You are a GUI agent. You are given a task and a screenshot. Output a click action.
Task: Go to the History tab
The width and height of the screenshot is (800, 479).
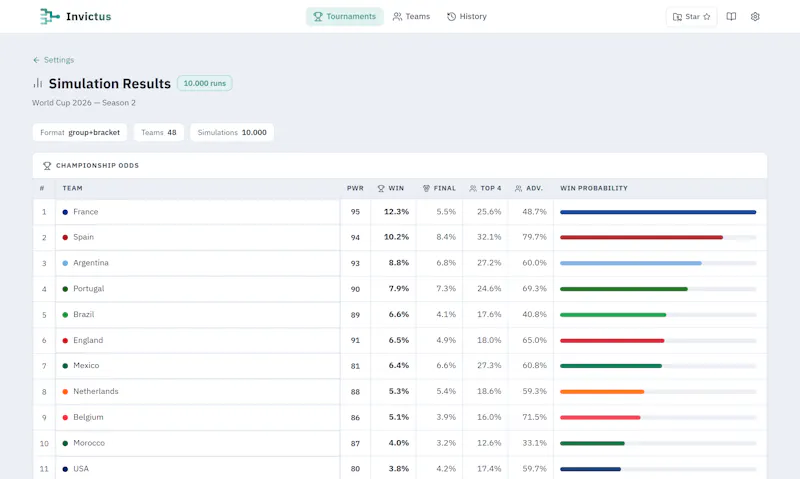pos(467,17)
